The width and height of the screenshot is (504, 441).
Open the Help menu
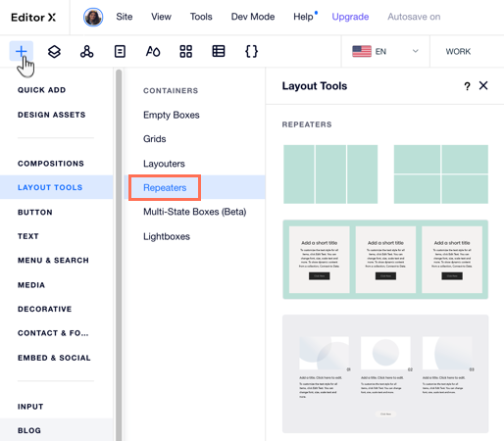pyautogui.click(x=303, y=17)
